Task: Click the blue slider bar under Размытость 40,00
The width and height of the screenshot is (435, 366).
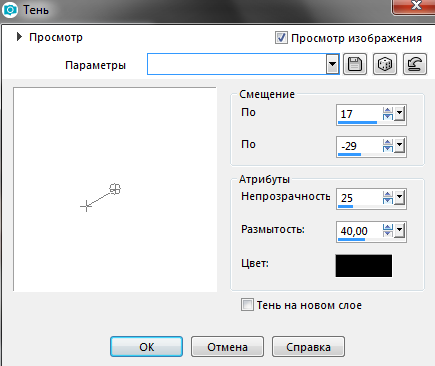Action: 351,239
